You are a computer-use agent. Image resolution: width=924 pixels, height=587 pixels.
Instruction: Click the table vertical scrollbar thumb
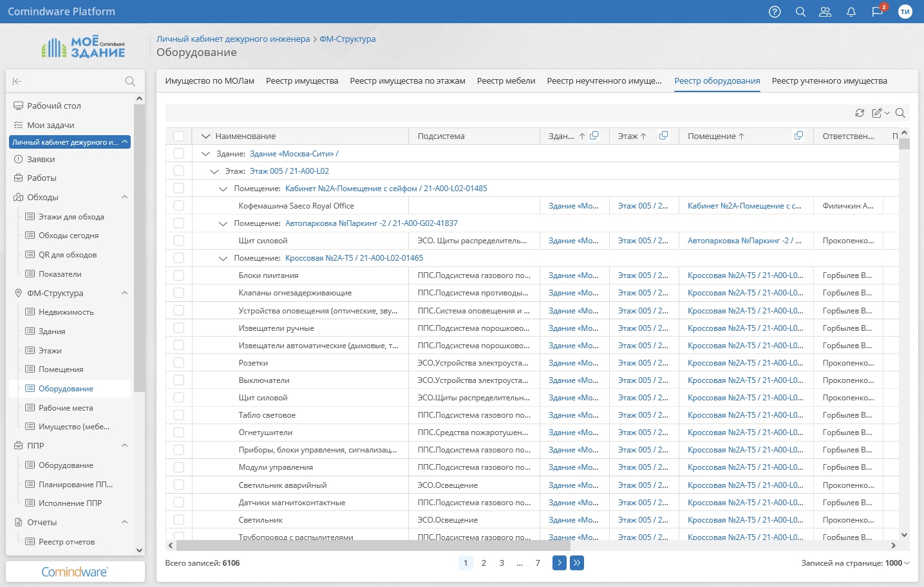click(905, 144)
